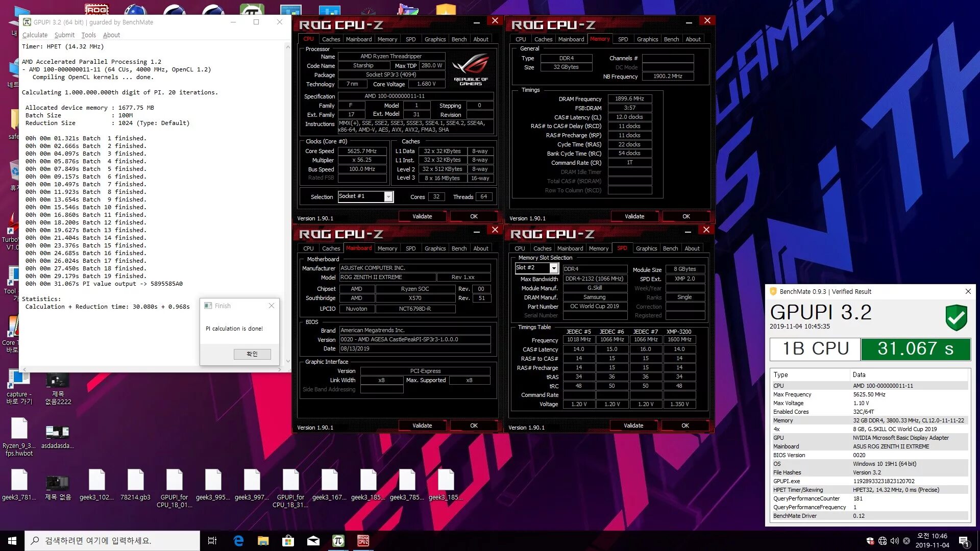This screenshot has width=980, height=551.
Task: Launch Microsoft Edge from taskbar
Action: pyautogui.click(x=238, y=540)
